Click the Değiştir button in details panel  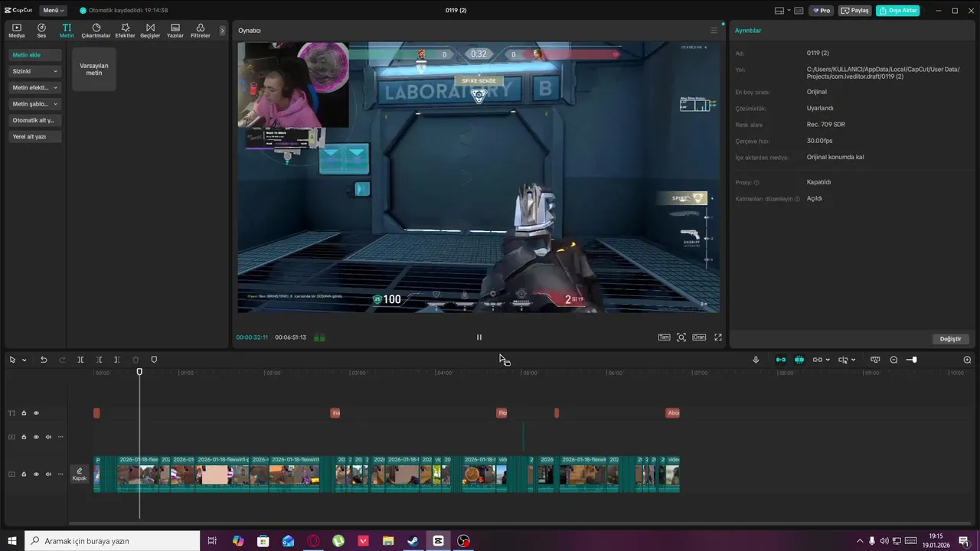[x=950, y=339]
